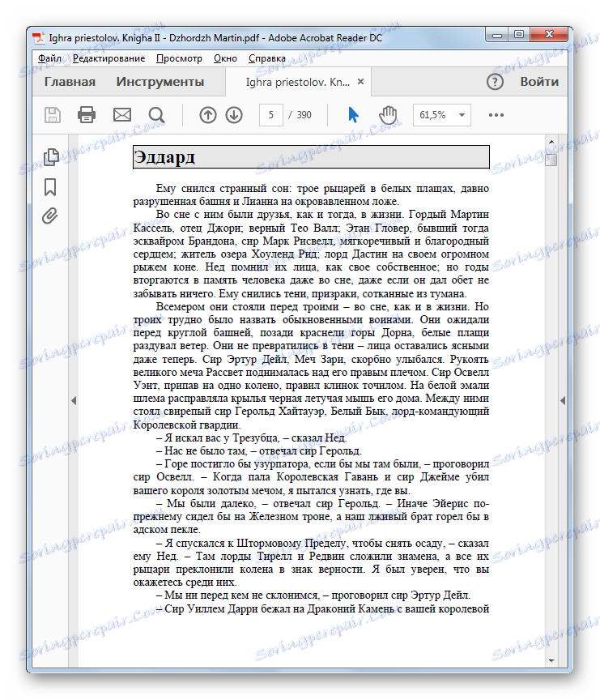Expand the left navigation pane arrow
Image resolution: width=600 pixels, height=700 pixels.
[x=74, y=400]
